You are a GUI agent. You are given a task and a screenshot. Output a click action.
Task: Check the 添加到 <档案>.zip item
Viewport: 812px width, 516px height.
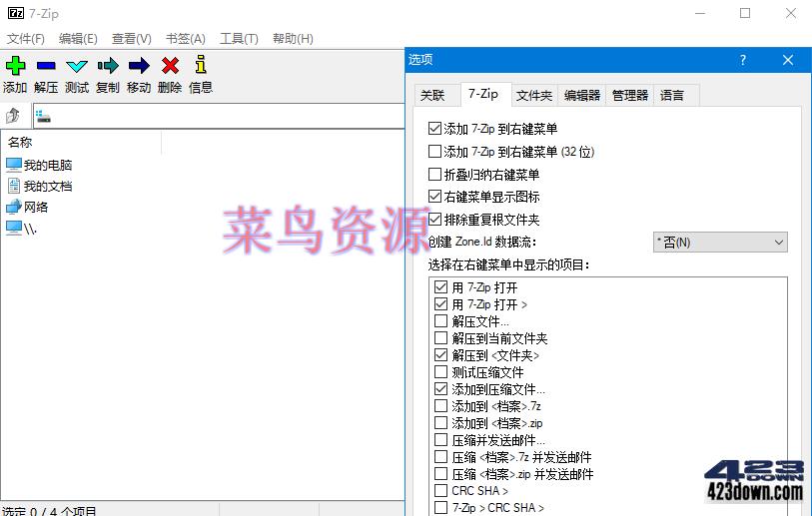440,423
